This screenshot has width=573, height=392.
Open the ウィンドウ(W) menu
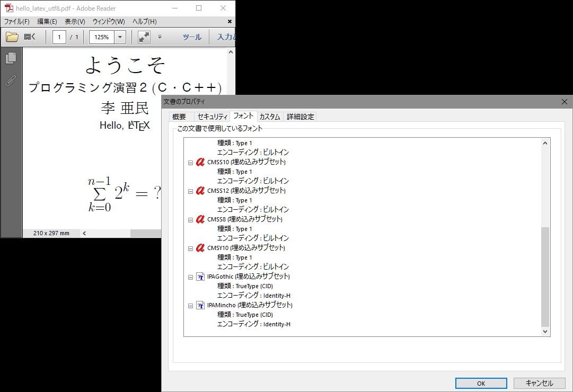[109, 22]
